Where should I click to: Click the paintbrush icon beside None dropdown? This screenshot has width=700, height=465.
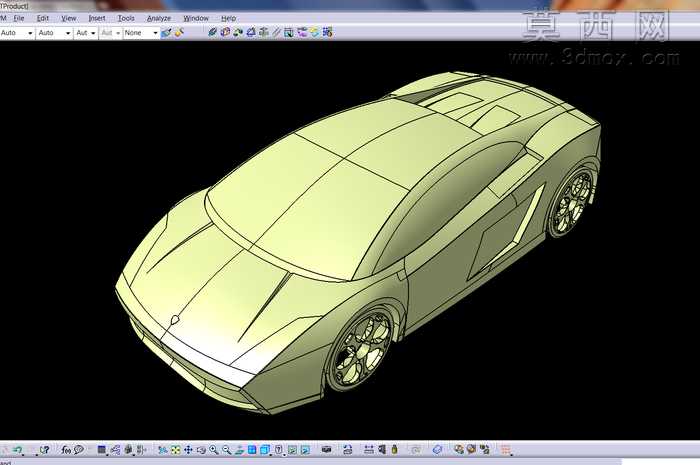[167, 33]
